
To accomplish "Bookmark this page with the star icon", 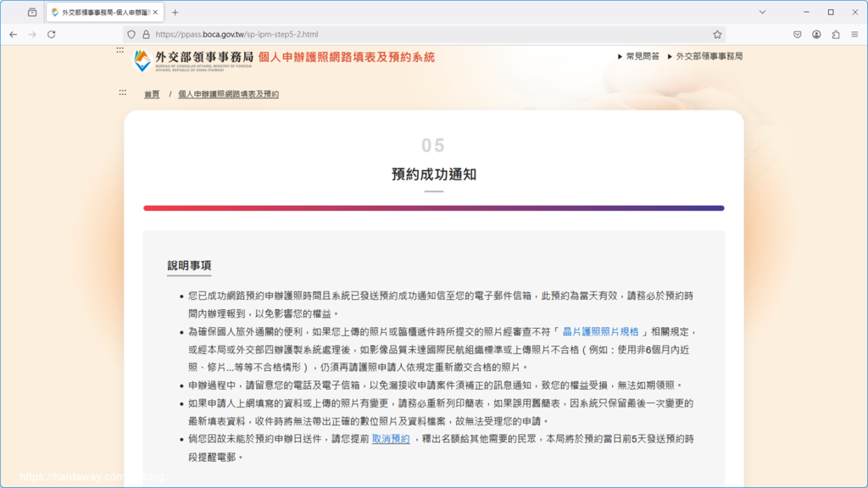I will point(717,34).
